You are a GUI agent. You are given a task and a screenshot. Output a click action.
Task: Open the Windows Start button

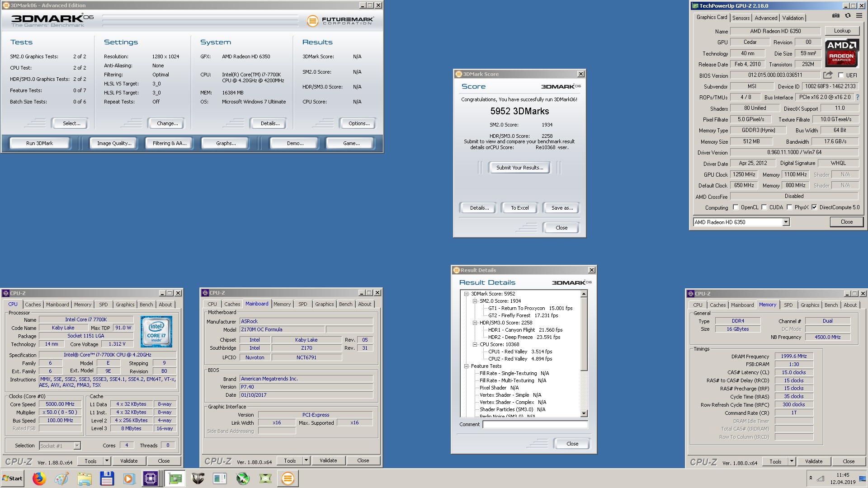click(x=12, y=479)
